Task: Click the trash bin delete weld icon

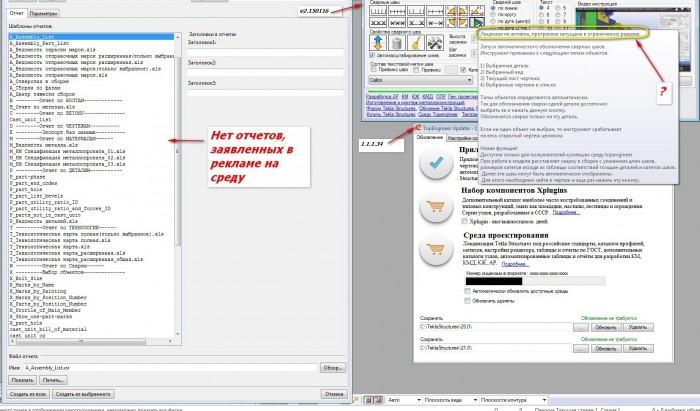Action: pos(397,43)
